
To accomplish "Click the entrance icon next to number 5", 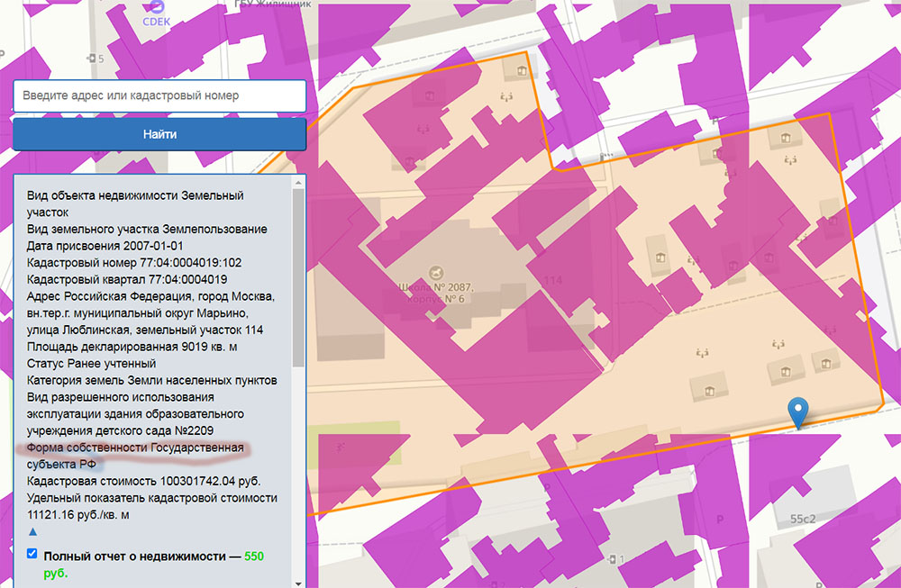I will [x=91, y=58].
